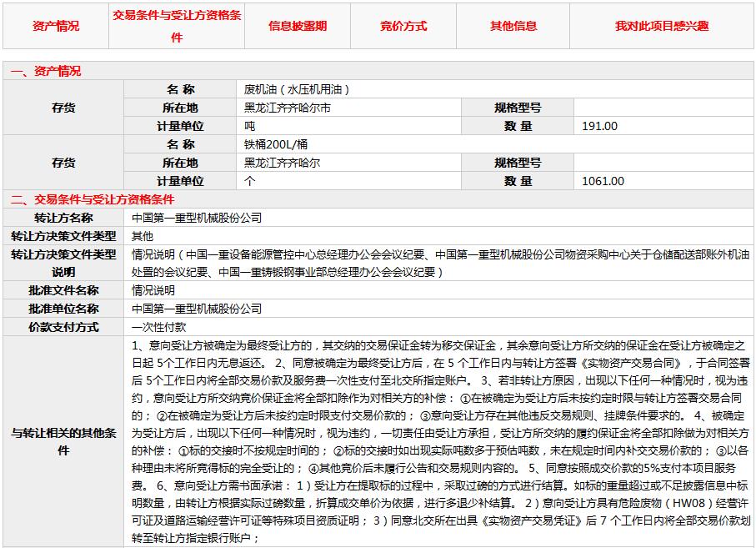This screenshot has height=548, width=756.
Task: Click the quantity value 1061.00
Action: pyautogui.click(x=603, y=181)
